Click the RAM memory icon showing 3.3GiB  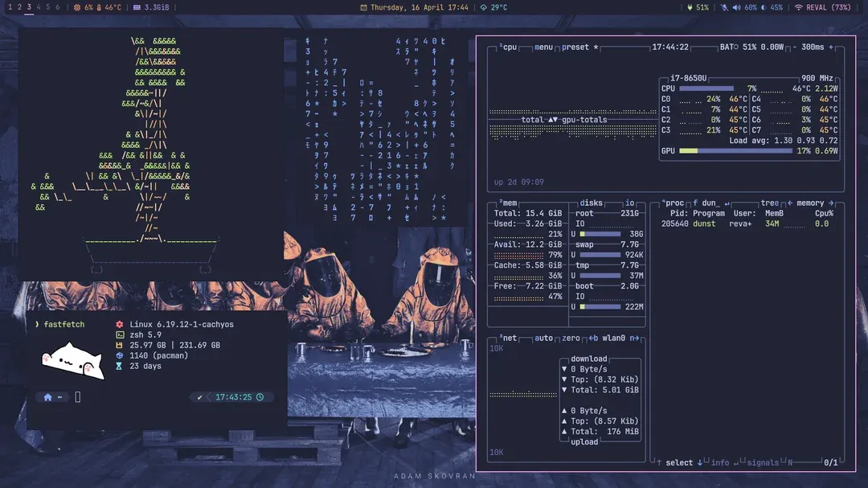click(137, 8)
